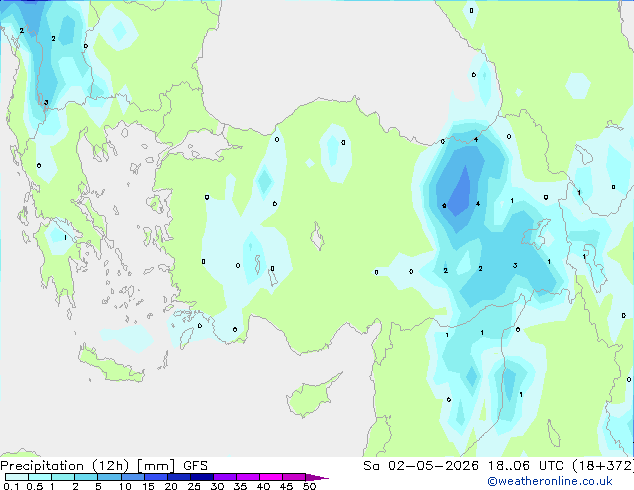
Task: Click the legend label "40"
Action: coord(263,486)
